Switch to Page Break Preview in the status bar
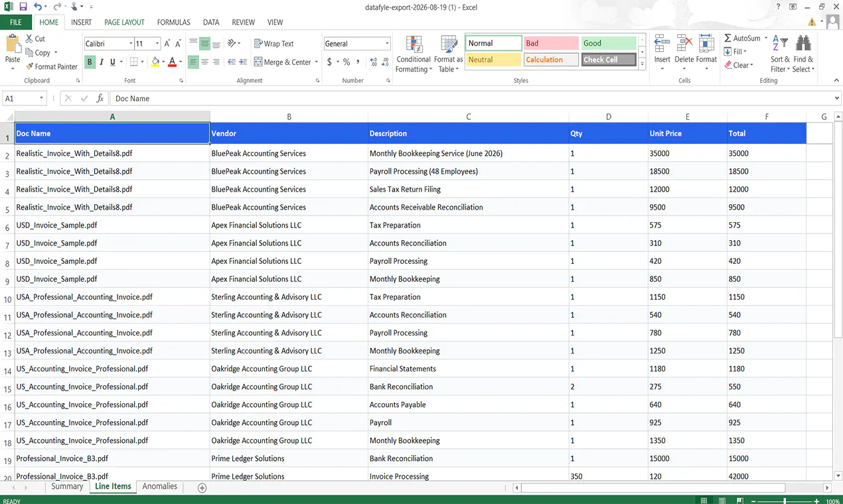Image resolution: width=843 pixels, height=504 pixels. (x=740, y=501)
